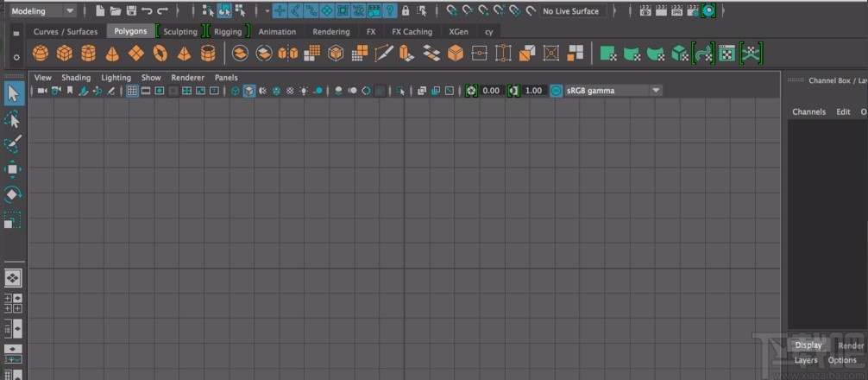Image resolution: width=868 pixels, height=380 pixels.
Task: Switch to Rendering shelf tab
Action: pos(331,32)
